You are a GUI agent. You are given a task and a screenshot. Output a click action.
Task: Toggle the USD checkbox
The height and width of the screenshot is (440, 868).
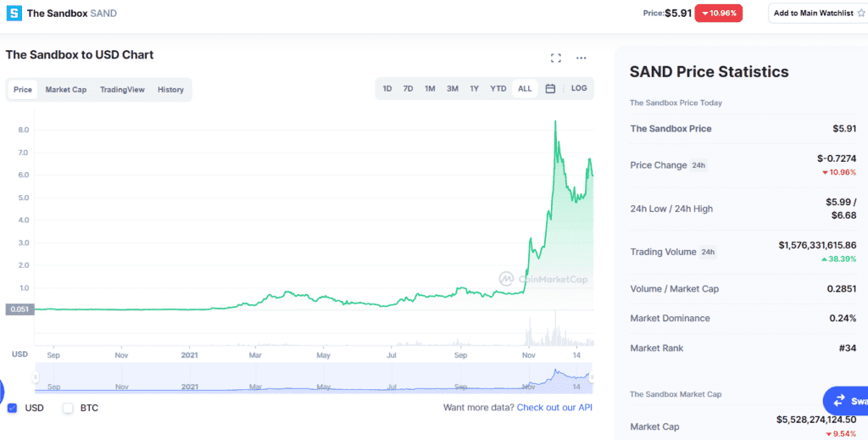pyautogui.click(x=12, y=408)
